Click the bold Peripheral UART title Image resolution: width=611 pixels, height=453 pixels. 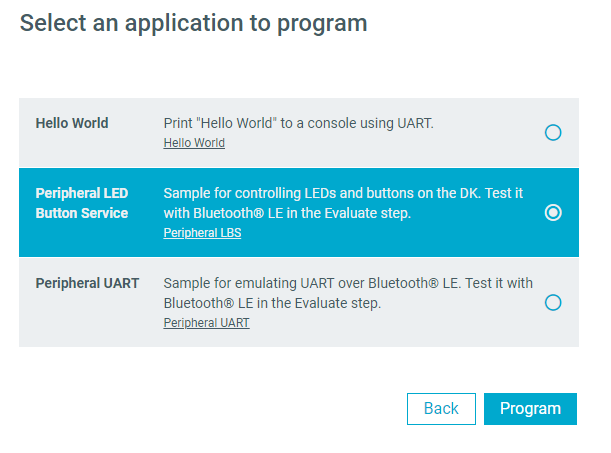(x=87, y=283)
